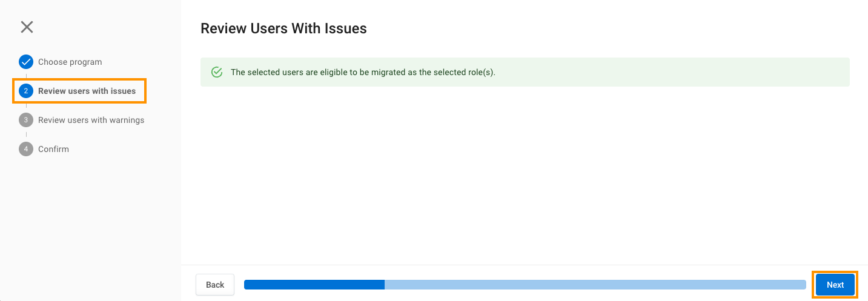Click the light blue unfilled progress bar portion

coord(595,285)
